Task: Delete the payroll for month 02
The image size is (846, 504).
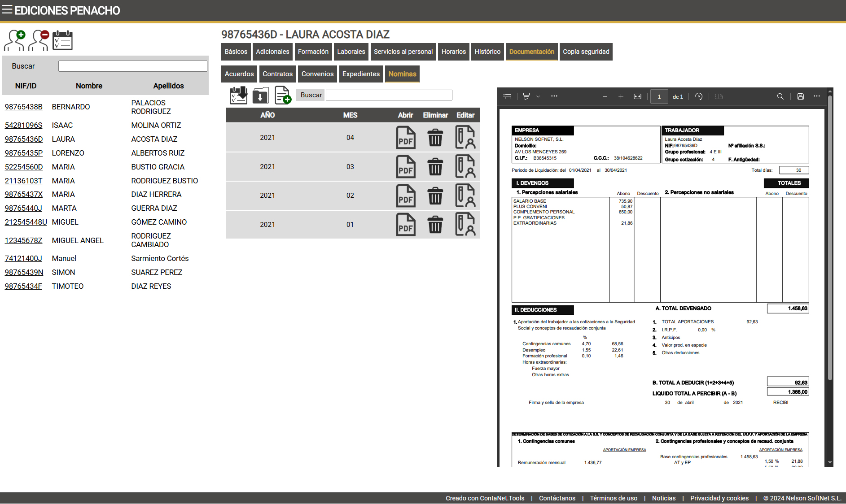Action: click(x=435, y=196)
